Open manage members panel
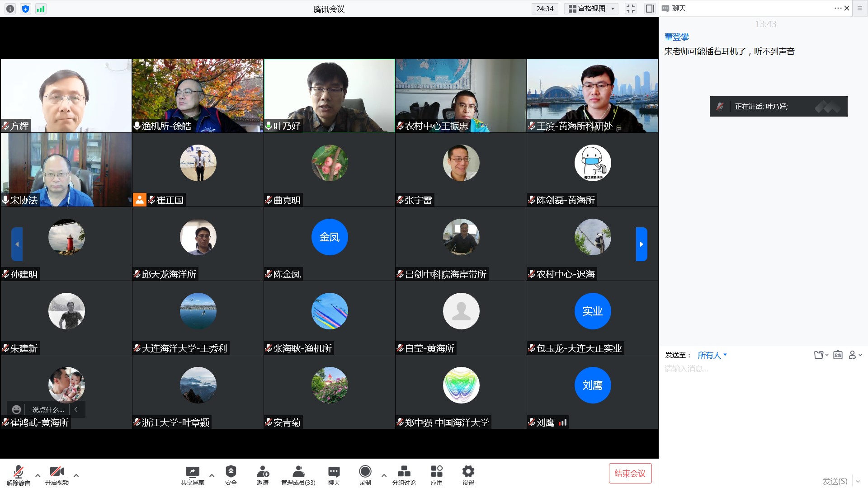Image resolution: width=868 pixels, height=488 pixels. click(x=298, y=472)
